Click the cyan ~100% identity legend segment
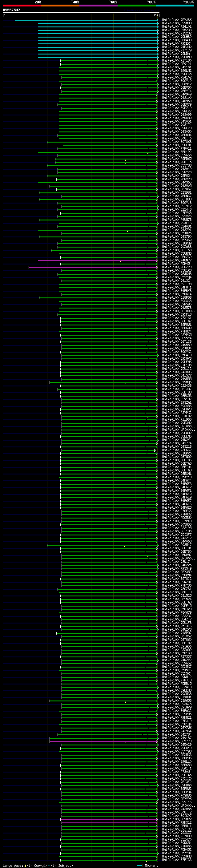This screenshot has width=197, height=868. tap(175, 6)
